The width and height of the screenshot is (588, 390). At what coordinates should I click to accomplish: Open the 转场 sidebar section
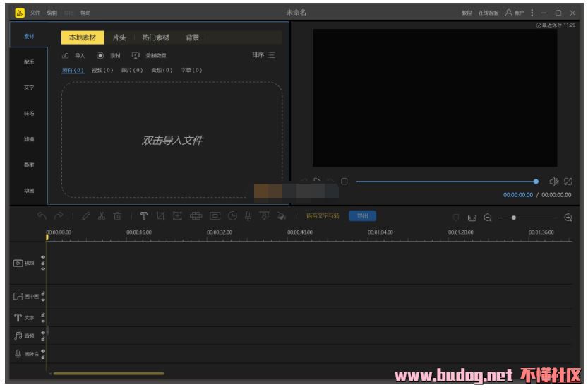tap(29, 113)
